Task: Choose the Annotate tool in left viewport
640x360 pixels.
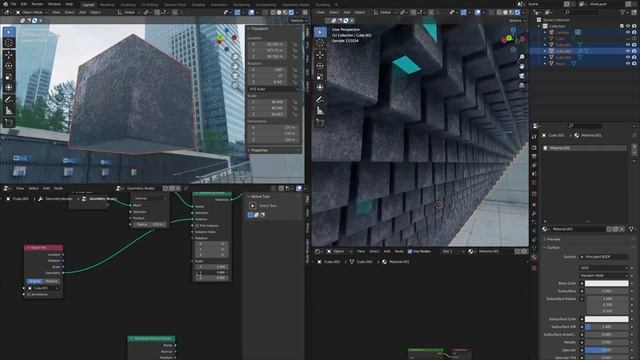Action: [x=9, y=100]
